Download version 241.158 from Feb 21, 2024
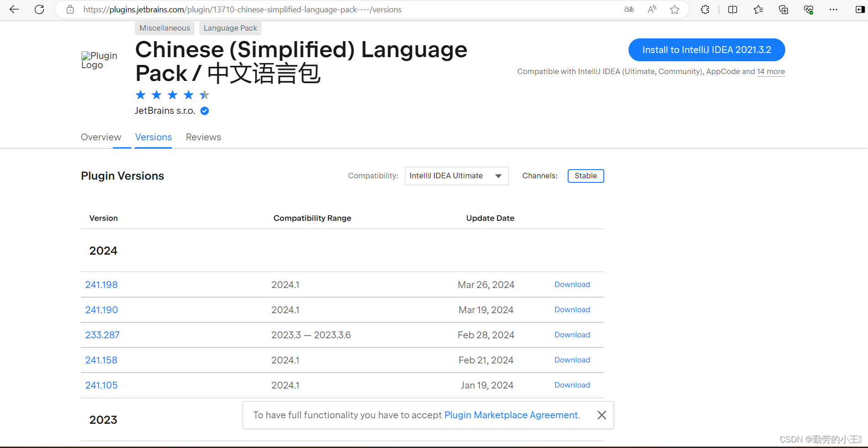This screenshot has width=868, height=448. tap(572, 360)
